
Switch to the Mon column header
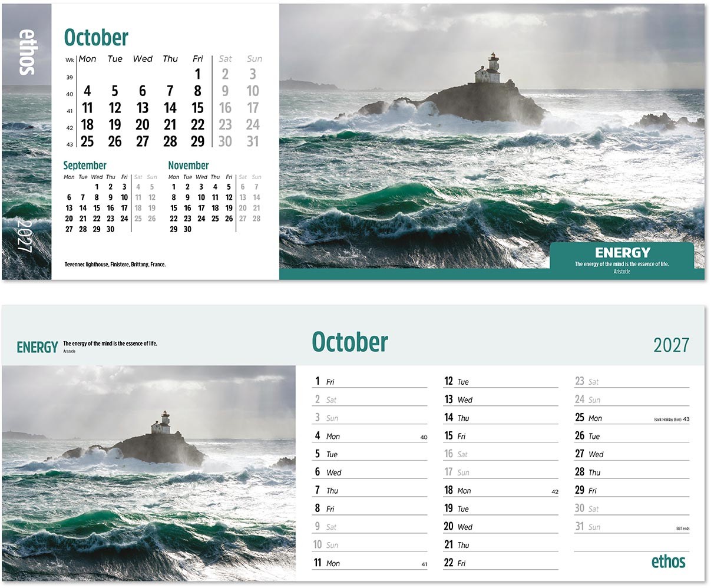pyautogui.click(x=86, y=59)
